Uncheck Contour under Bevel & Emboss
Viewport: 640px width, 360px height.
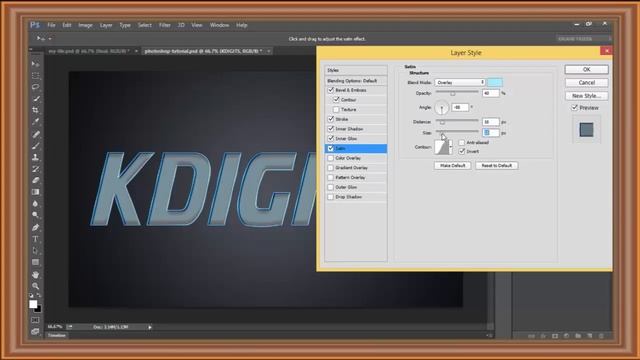[336, 100]
